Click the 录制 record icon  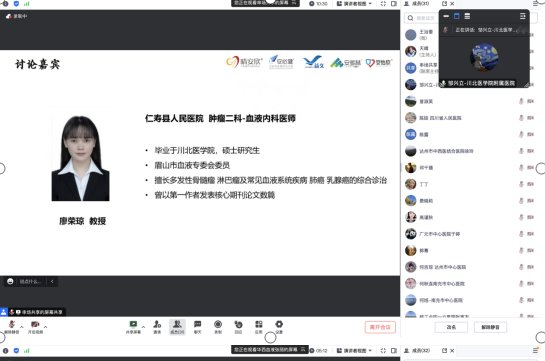point(218,327)
